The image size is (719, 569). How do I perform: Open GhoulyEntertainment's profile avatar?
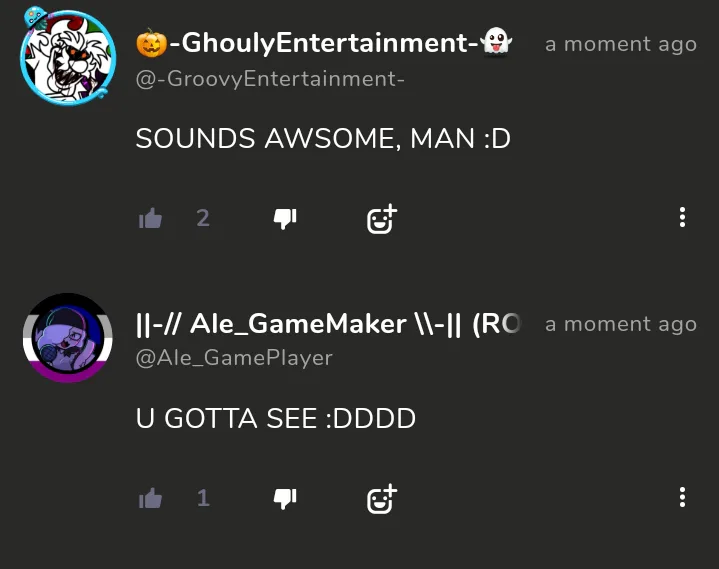point(67,56)
